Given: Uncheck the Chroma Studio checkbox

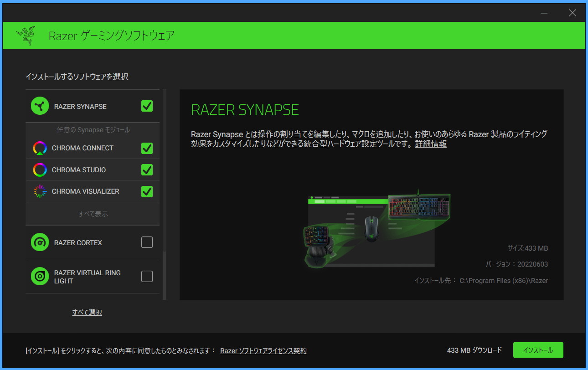Looking at the screenshot, I should (147, 170).
